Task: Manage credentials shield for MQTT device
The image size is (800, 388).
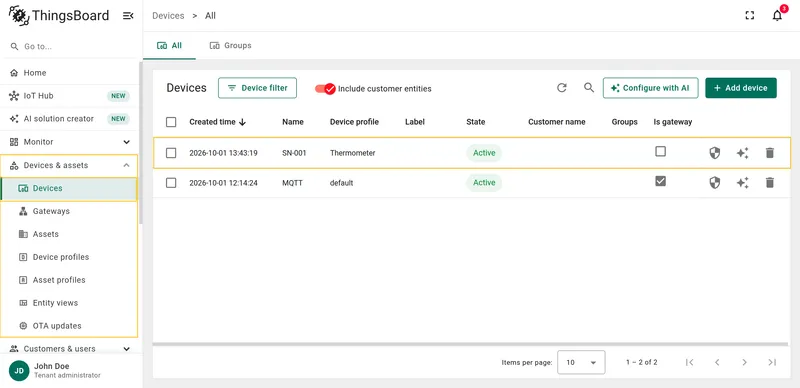Action: click(x=715, y=183)
